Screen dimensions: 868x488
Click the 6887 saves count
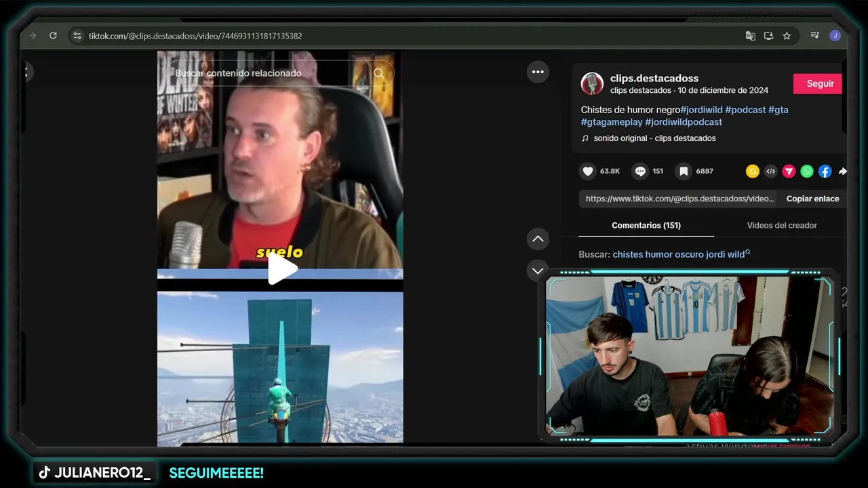pyautogui.click(x=705, y=171)
